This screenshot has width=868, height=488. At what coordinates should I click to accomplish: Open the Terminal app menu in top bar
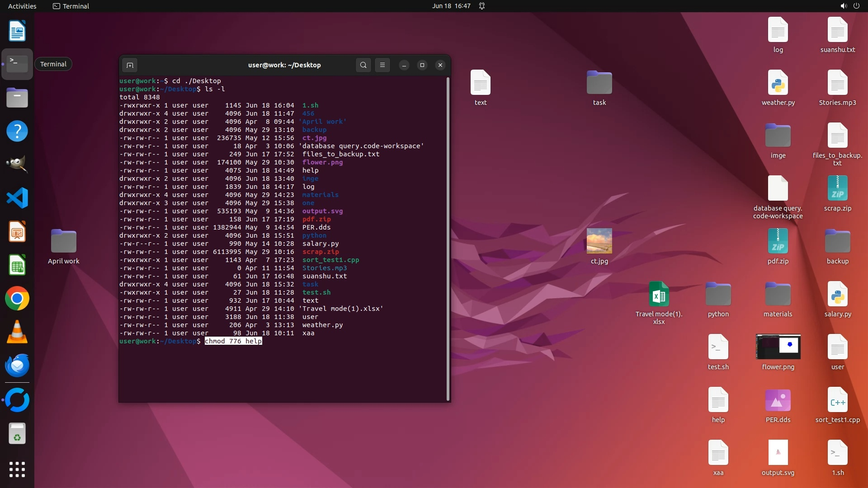point(71,6)
